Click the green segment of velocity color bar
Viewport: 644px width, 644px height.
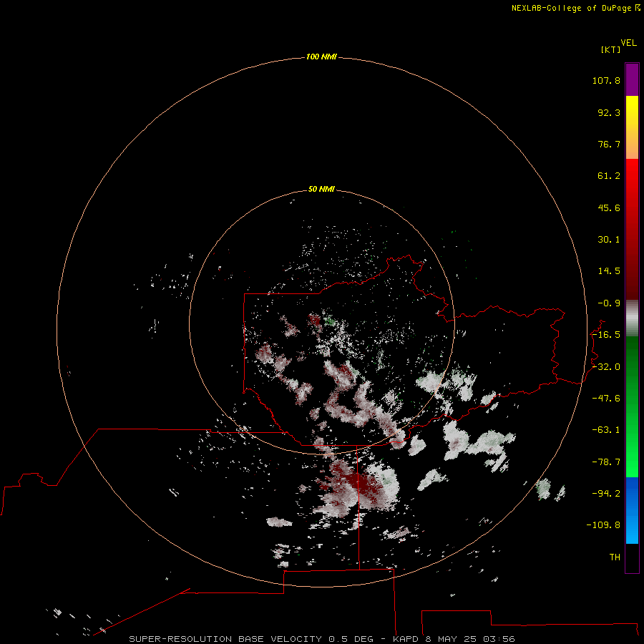click(x=632, y=406)
